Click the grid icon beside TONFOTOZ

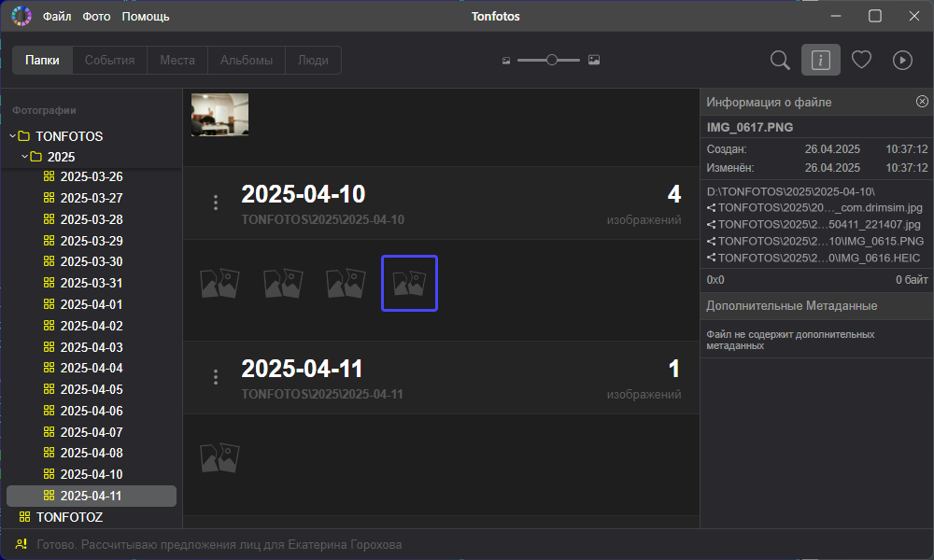24,517
